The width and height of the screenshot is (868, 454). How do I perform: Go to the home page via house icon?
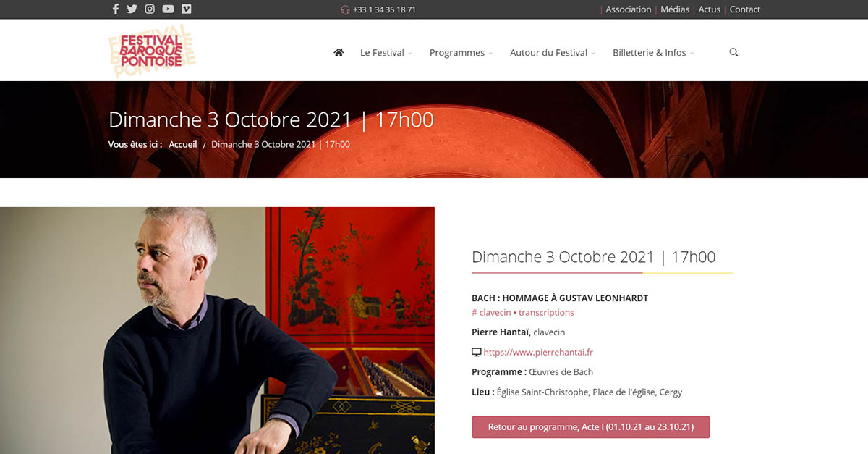(339, 52)
